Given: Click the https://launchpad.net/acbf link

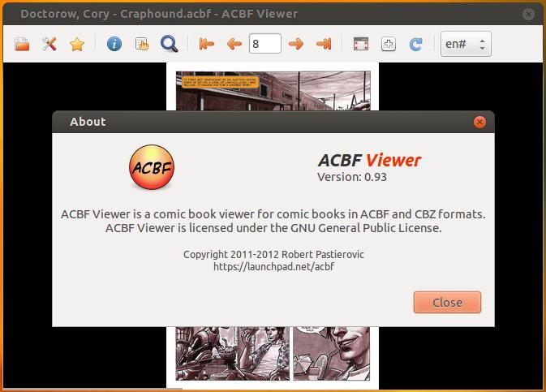Looking at the screenshot, I should [x=273, y=266].
